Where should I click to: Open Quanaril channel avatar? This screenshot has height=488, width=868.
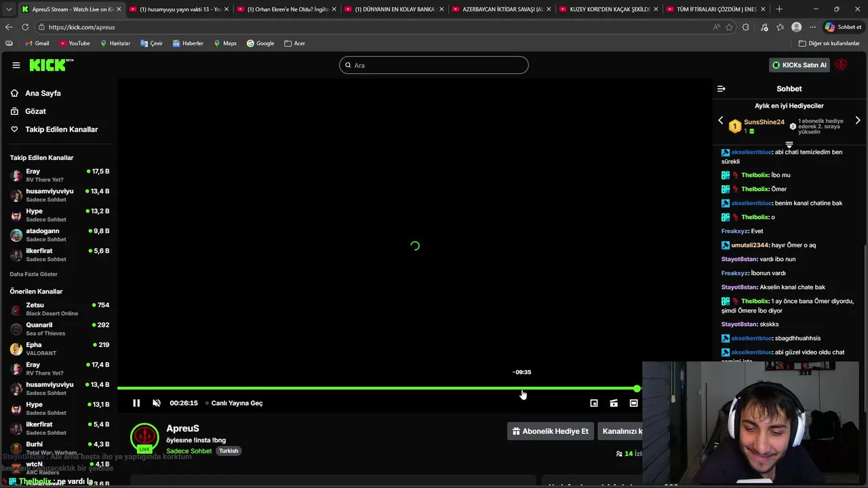(16, 329)
